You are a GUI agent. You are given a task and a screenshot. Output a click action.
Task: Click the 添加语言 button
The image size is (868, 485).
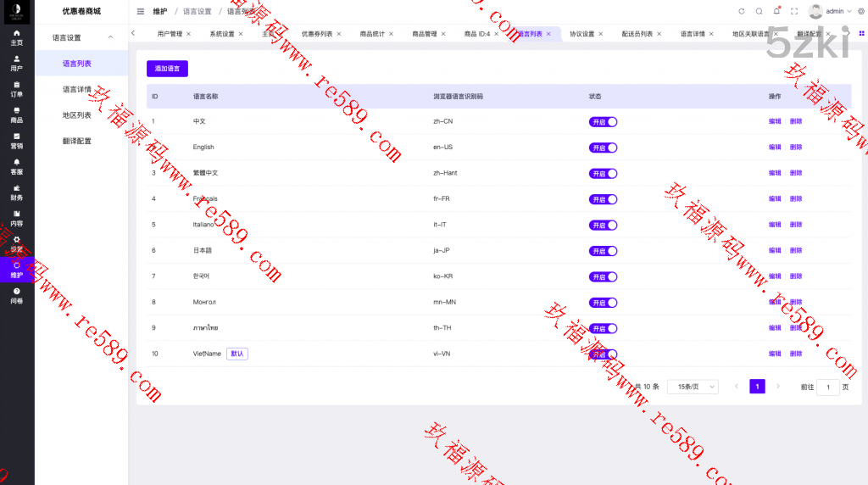[167, 69]
